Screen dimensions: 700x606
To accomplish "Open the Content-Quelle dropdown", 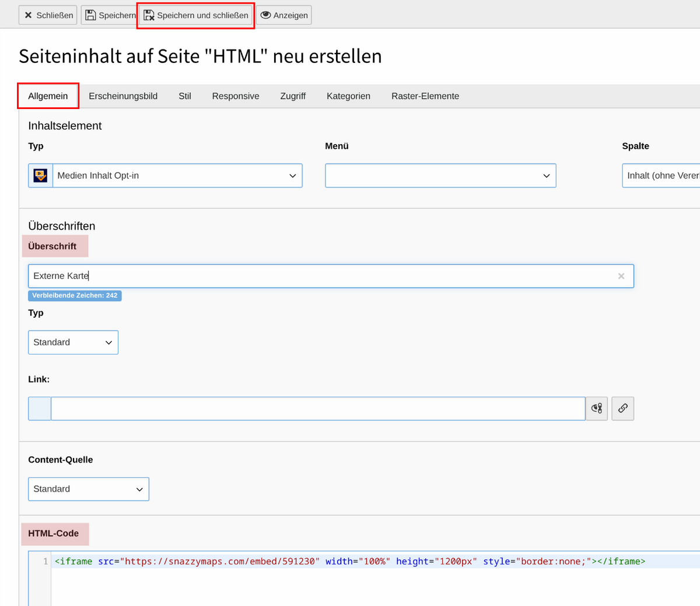I will click(88, 489).
